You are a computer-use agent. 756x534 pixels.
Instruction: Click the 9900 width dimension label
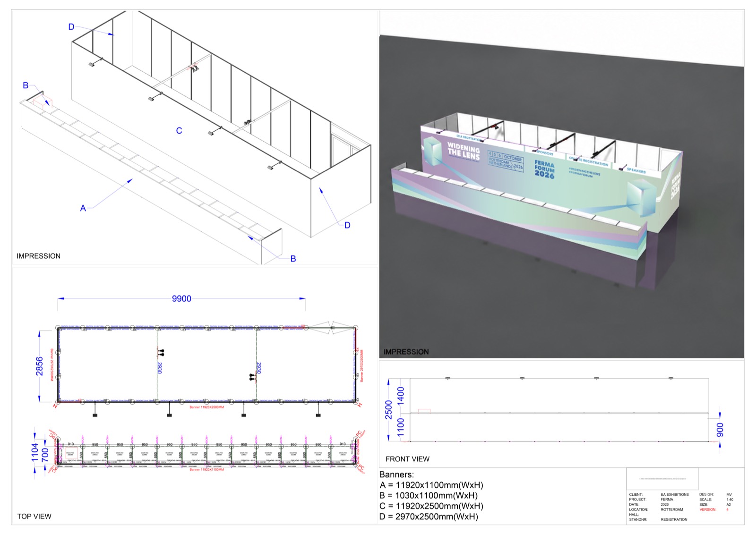pos(181,298)
